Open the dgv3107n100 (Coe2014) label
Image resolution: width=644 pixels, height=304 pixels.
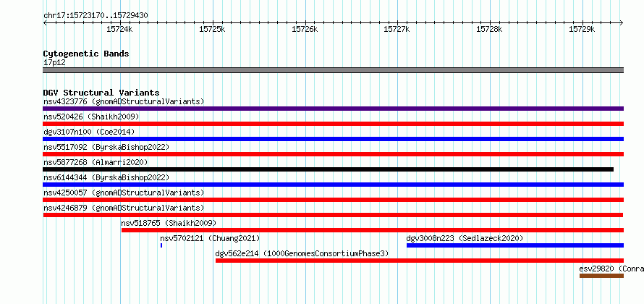tap(89, 132)
